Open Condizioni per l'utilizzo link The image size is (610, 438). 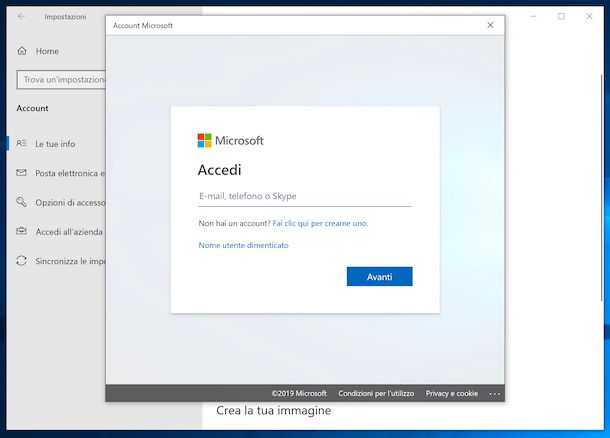click(376, 393)
